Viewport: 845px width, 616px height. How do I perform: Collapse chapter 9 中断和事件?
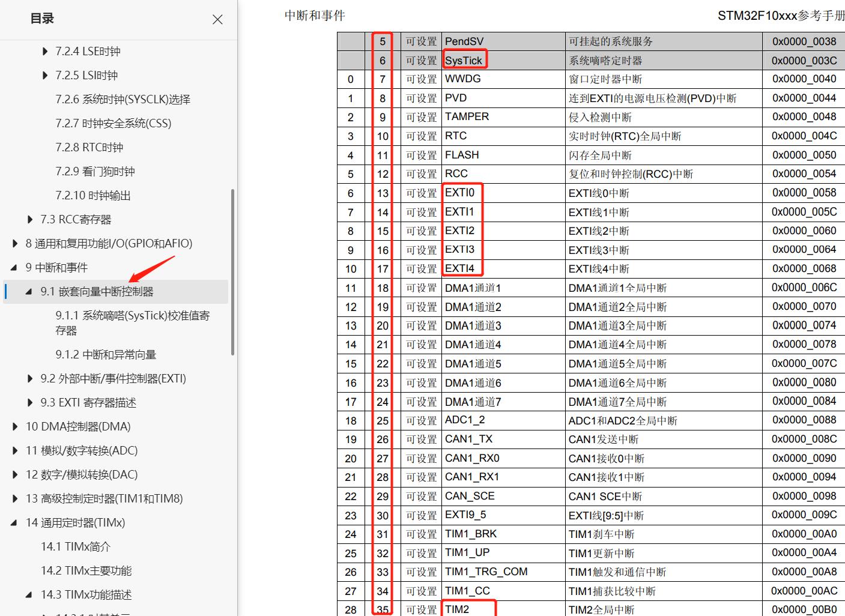[14, 268]
